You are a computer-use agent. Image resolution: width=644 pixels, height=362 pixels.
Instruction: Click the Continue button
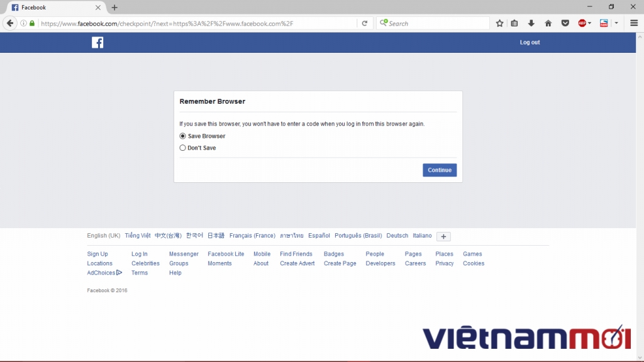[440, 170]
